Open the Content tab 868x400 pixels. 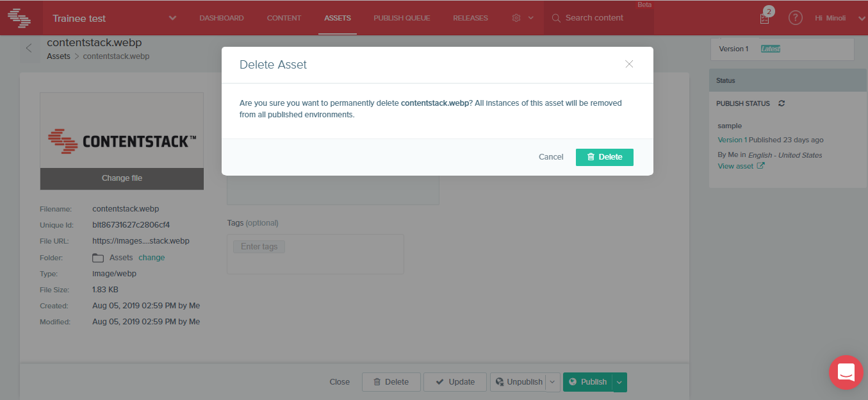(284, 18)
